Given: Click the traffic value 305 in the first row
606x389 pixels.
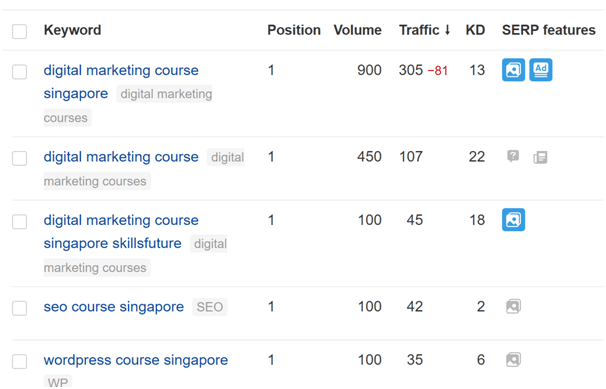Looking at the screenshot, I should (411, 70).
